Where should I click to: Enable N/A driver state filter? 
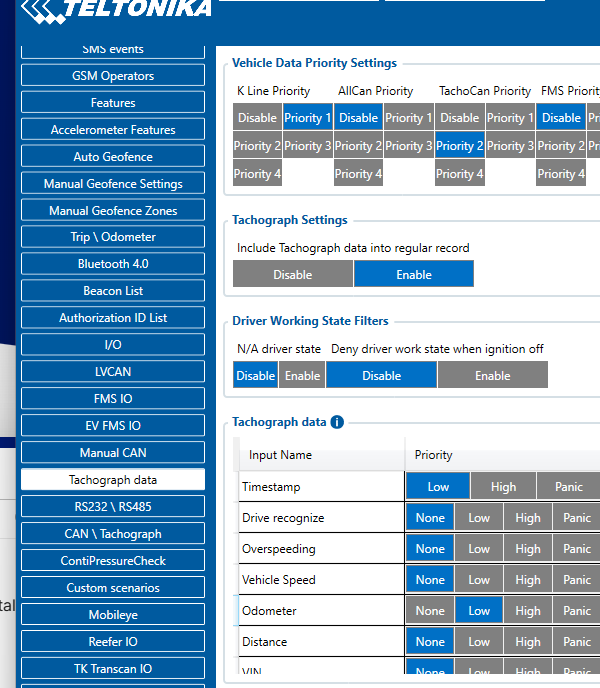[x=302, y=375]
